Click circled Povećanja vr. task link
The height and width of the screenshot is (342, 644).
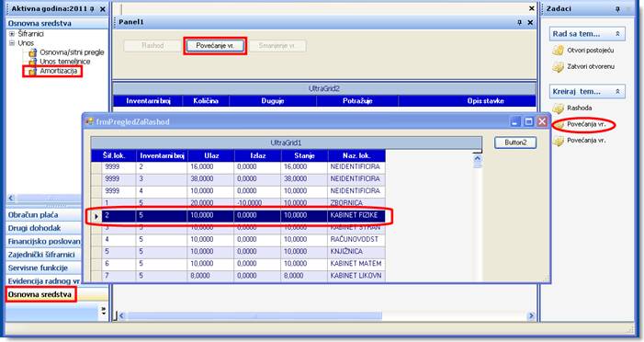tap(586, 124)
